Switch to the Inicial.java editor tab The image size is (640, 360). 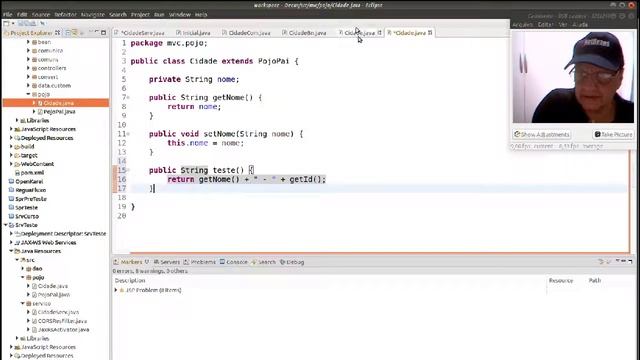pyautogui.click(x=194, y=33)
